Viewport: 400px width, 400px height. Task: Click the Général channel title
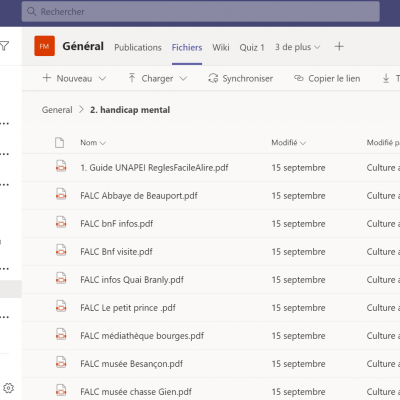[x=83, y=46]
